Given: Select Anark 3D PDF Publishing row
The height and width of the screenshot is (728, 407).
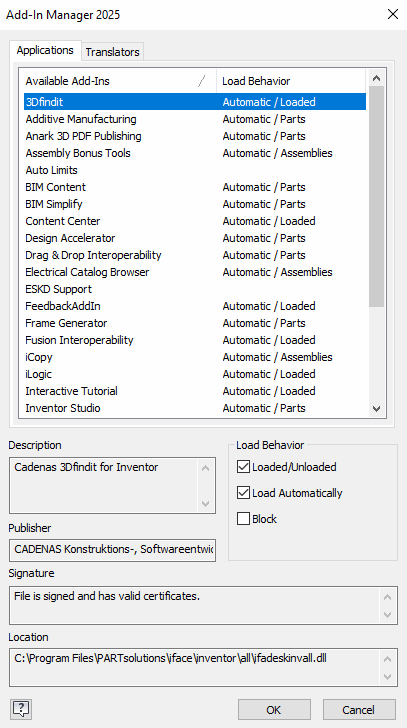Looking at the screenshot, I should point(195,136).
